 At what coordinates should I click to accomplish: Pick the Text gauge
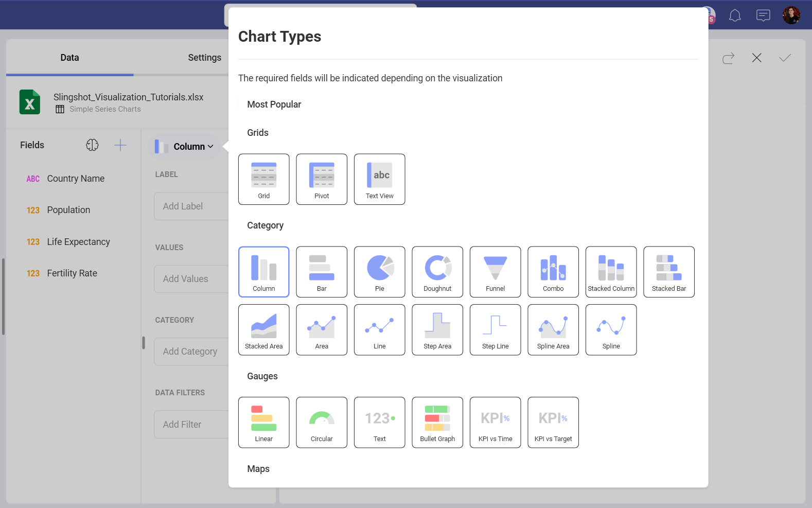click(x=380, y=423)
